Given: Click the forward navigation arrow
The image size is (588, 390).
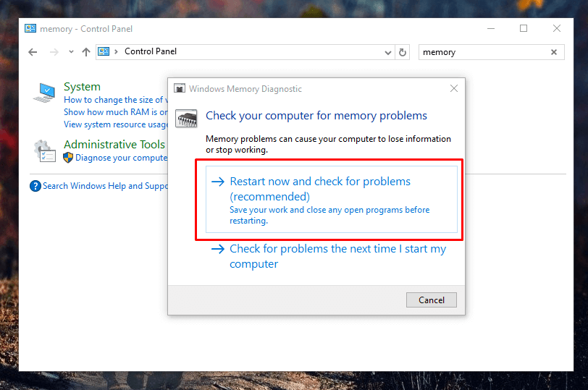Looking at the screenshot, I should point(54,52).
